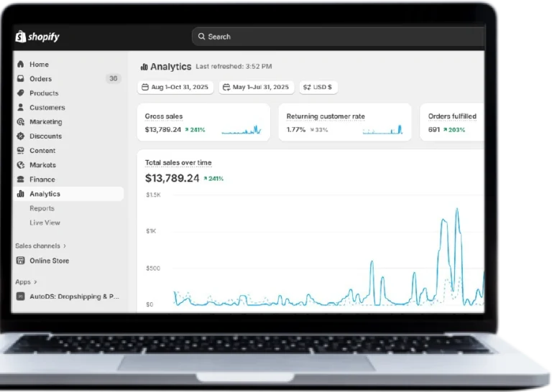552x392 pixels.
Task: Click the Shopify logo icon
Action: 20,37
